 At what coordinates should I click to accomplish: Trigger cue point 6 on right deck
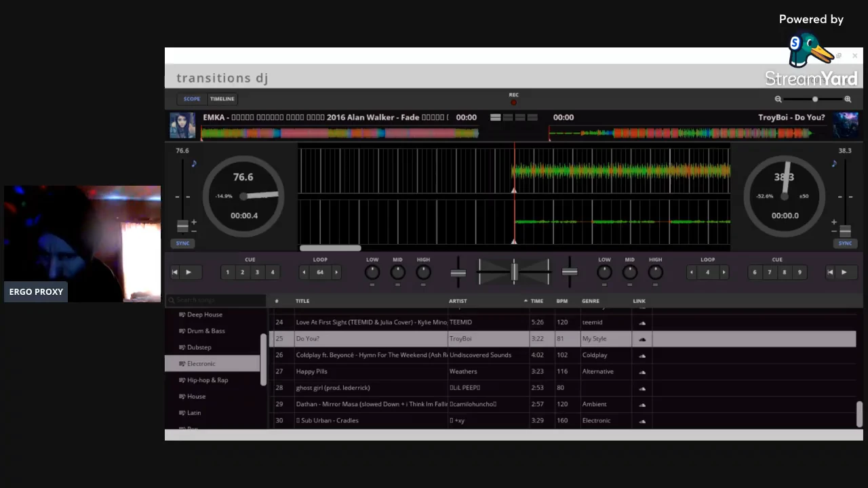click(755, 272)
